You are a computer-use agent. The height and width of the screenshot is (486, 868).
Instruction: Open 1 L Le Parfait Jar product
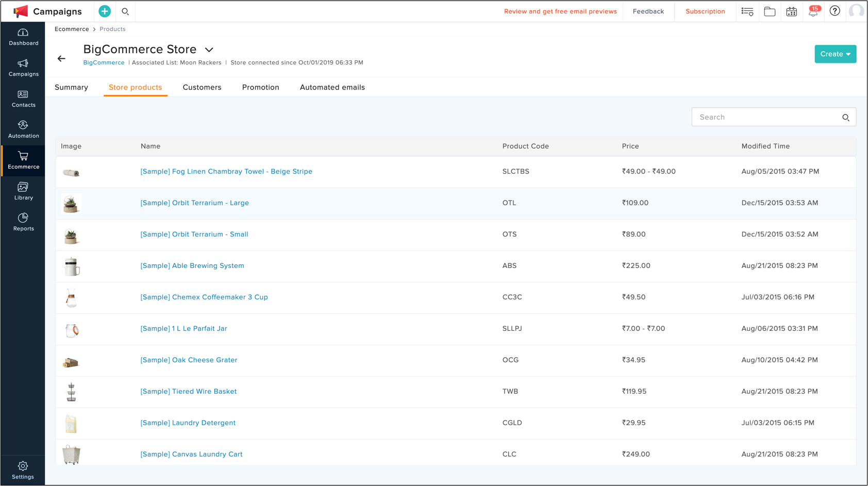pyautogui.click(x=184, y=329)
